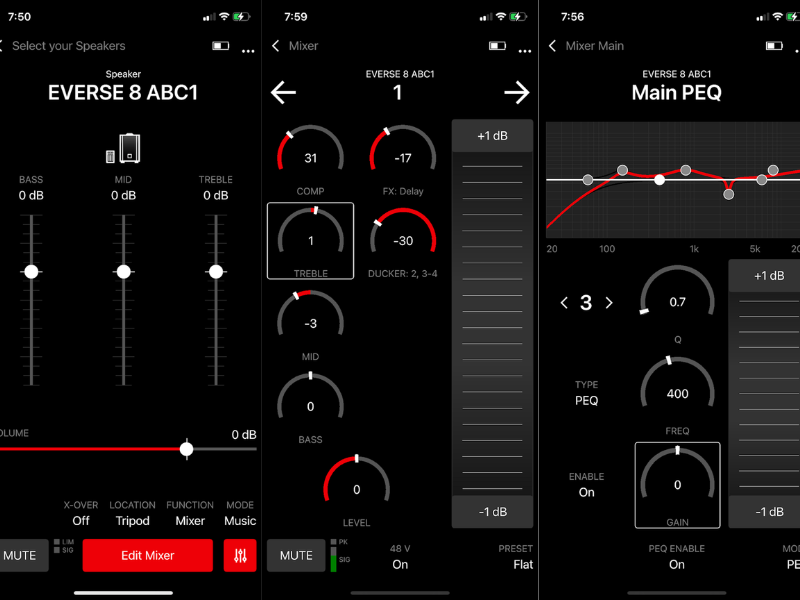Select the PEQ band point near 1k on the graph
Image resolution: width=800 pixels, height=600 pixels.
686,170
